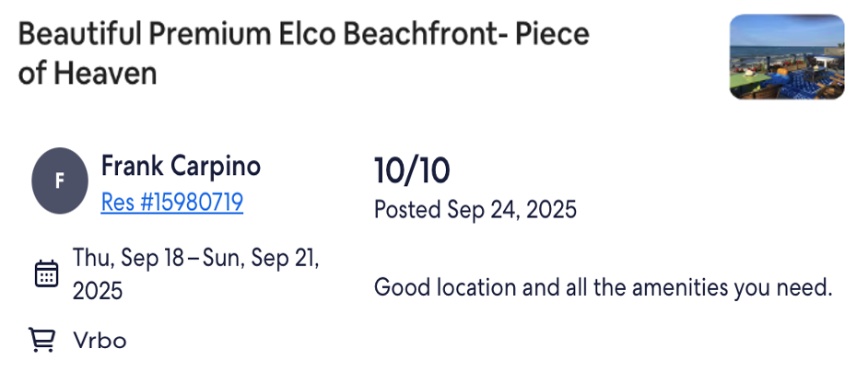Click the 2025 year under stay dates
Viewport: 868px width, 372px height.
tap(98, 291)
